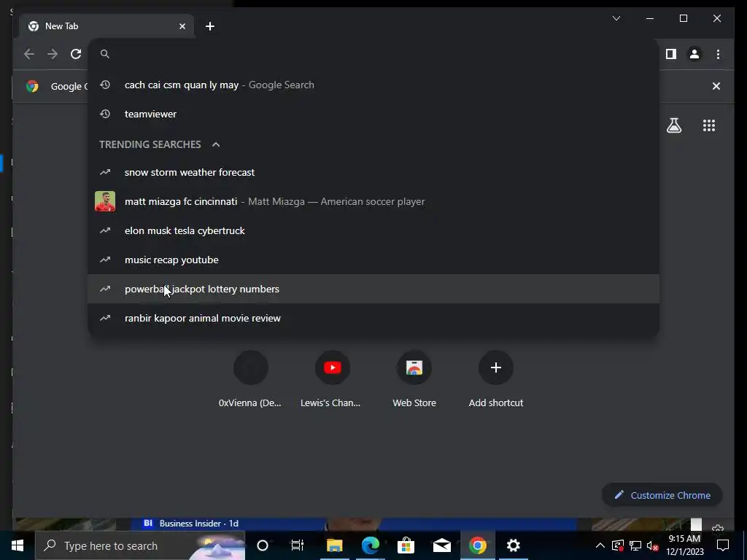Show hidden system tray icons

point(600,545)
